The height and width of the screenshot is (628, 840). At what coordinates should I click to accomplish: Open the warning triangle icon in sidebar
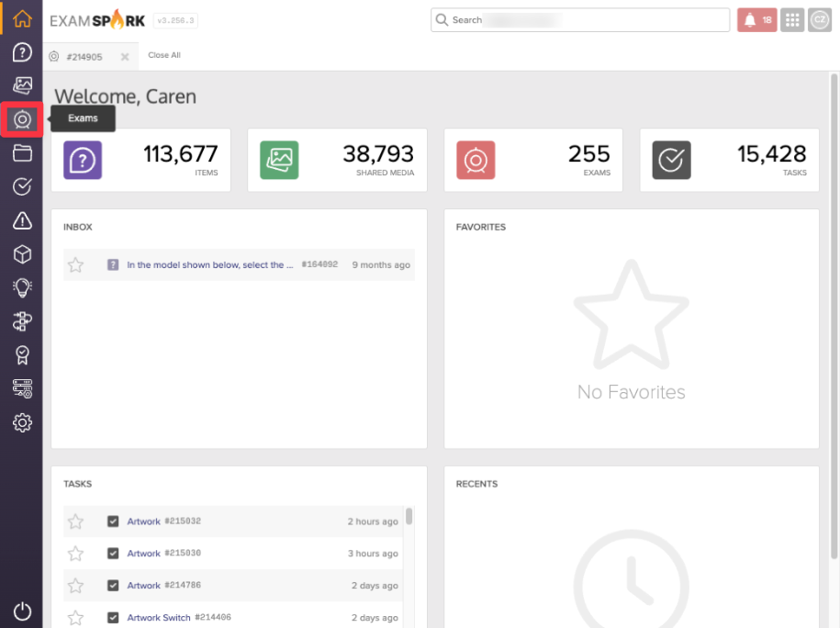[22, 220]
